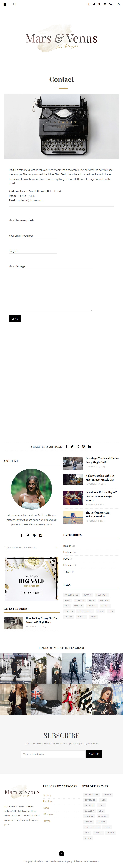Click the Your Name input field
This screenshot has width=123, height=868.
coord(33,226)
